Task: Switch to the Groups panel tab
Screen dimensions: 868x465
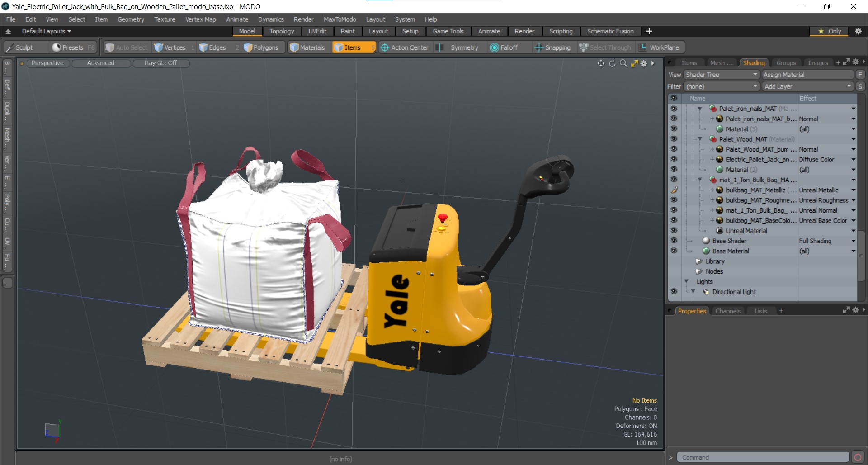Action: coord(786,63)
